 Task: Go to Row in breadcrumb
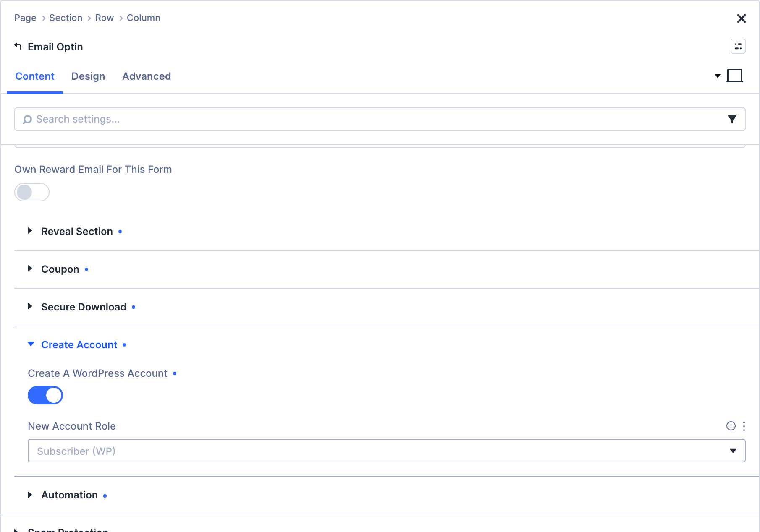pos(105,18)
